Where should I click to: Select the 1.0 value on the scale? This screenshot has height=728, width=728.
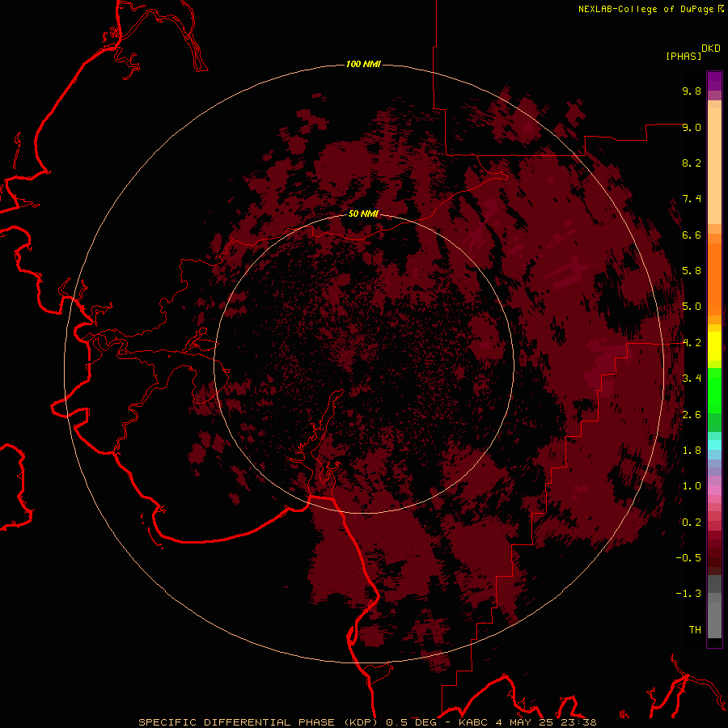692,486
